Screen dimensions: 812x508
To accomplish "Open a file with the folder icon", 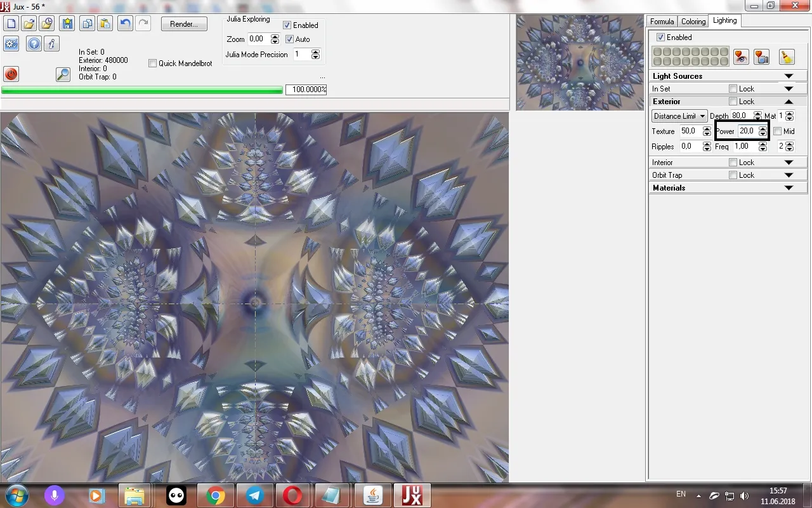I will click(29, 24).
